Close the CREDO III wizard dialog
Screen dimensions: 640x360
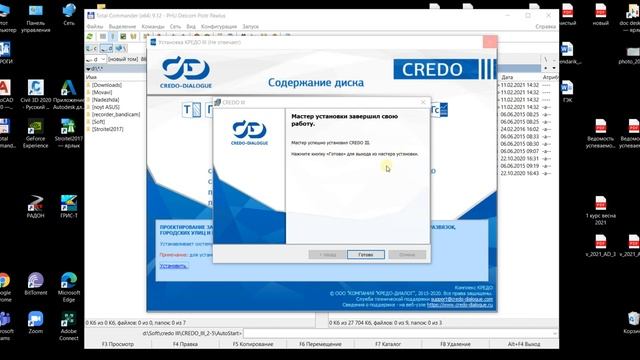tap(423, 102)
